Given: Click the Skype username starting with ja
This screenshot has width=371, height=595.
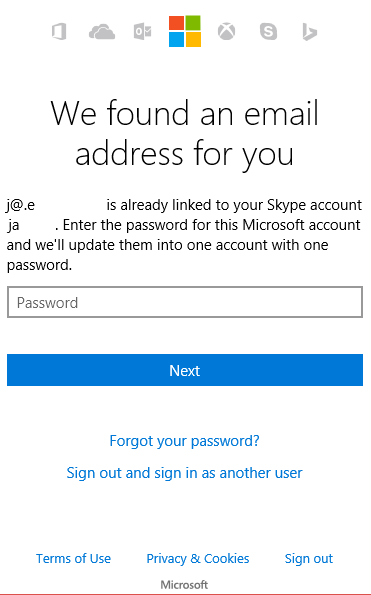Looking at the screenshot, I should [13, 225].
